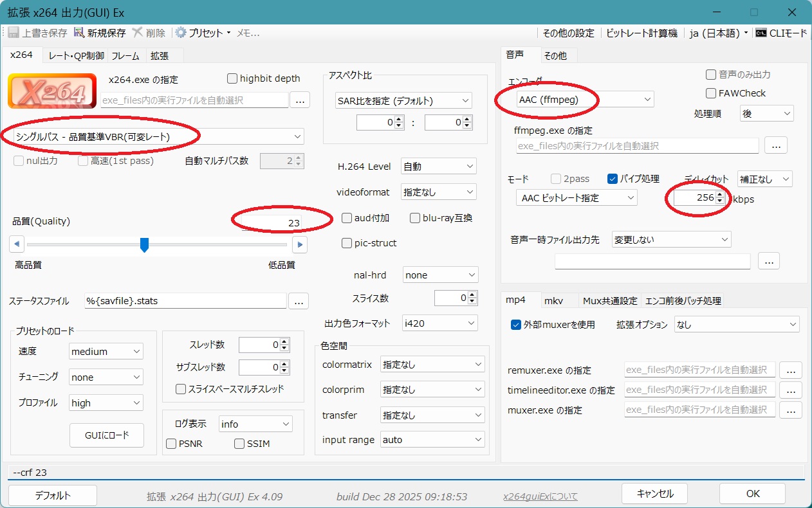The image size is (812, 508).
Task: Uncheck 外部muxerを使用 checkbox
Action: pos(515,325)
